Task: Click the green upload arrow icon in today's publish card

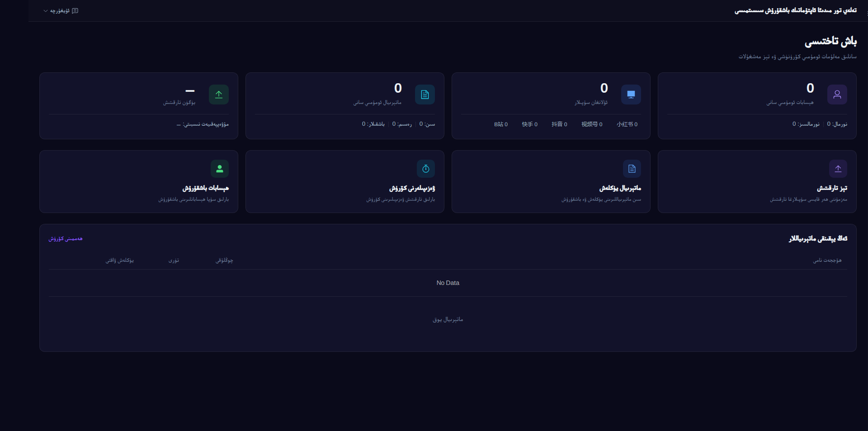Action: click(219, 95)
